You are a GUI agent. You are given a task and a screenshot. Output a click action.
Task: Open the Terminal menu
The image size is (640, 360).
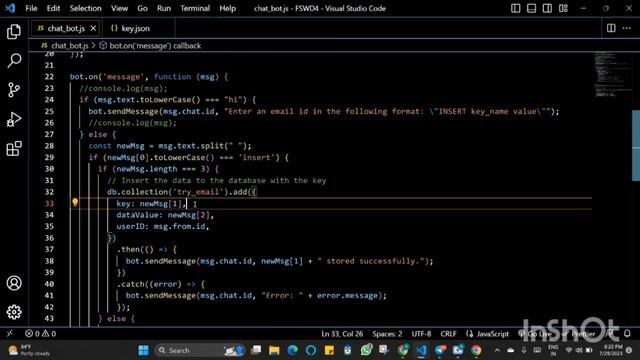(195, 8)
